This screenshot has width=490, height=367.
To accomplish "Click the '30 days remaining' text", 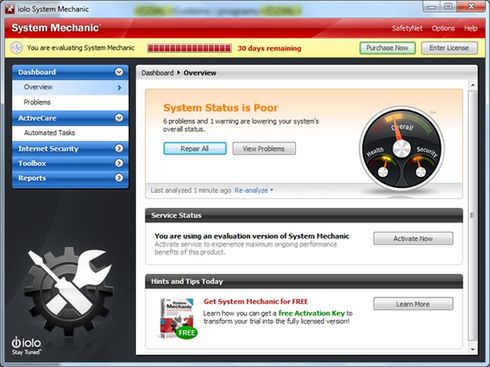I will 269,48.
